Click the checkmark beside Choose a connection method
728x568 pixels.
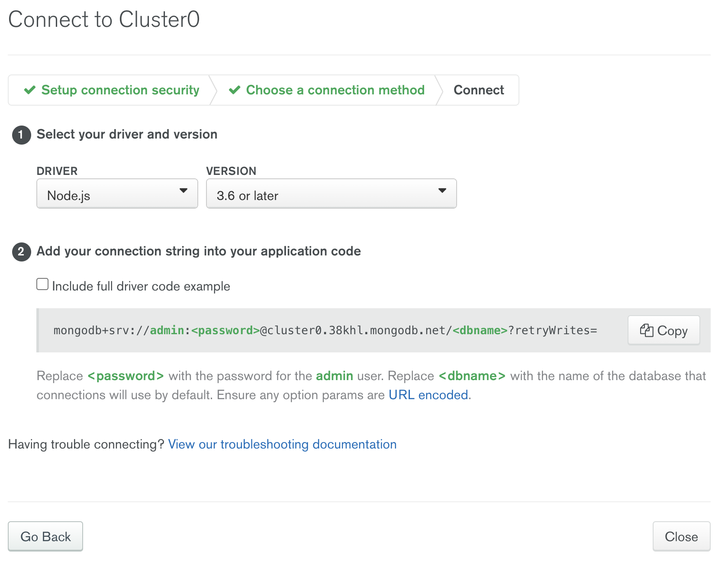(x=235, y=90)
